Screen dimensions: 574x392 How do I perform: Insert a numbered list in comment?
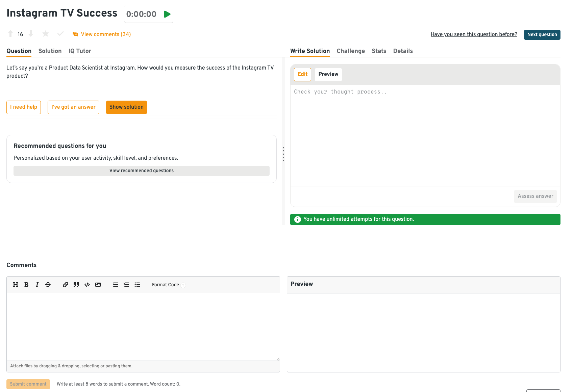point(126,285)
